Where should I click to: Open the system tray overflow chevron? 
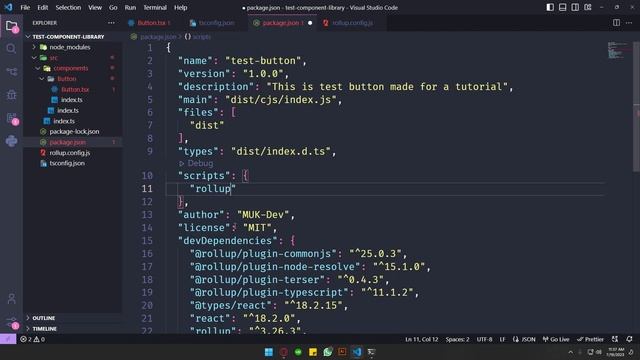click(x=571, y=352)
